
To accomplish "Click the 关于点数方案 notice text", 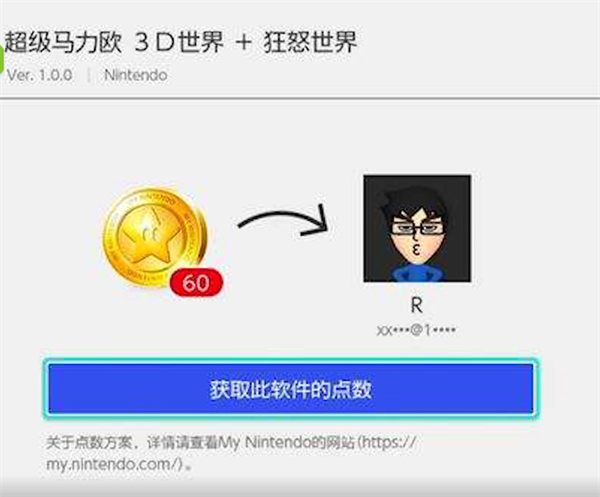I will click(x=89, y=443).
